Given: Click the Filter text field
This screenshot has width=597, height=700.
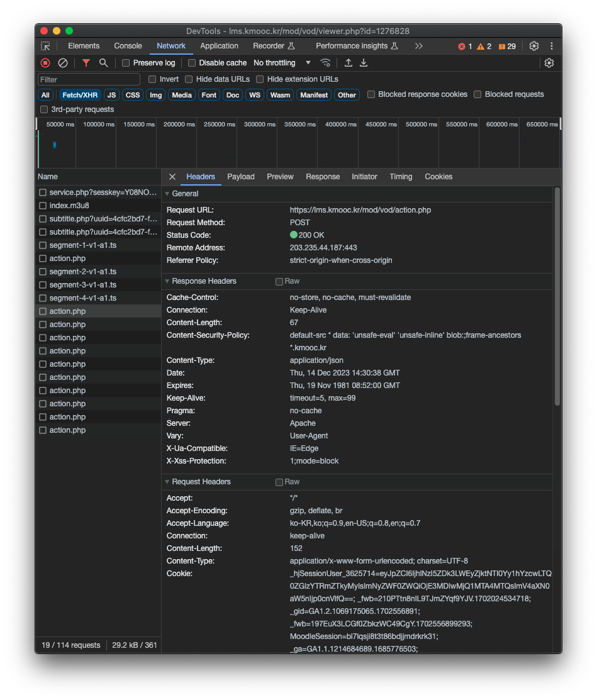Looking at the screenshot, I should click(x=89, y=79).
